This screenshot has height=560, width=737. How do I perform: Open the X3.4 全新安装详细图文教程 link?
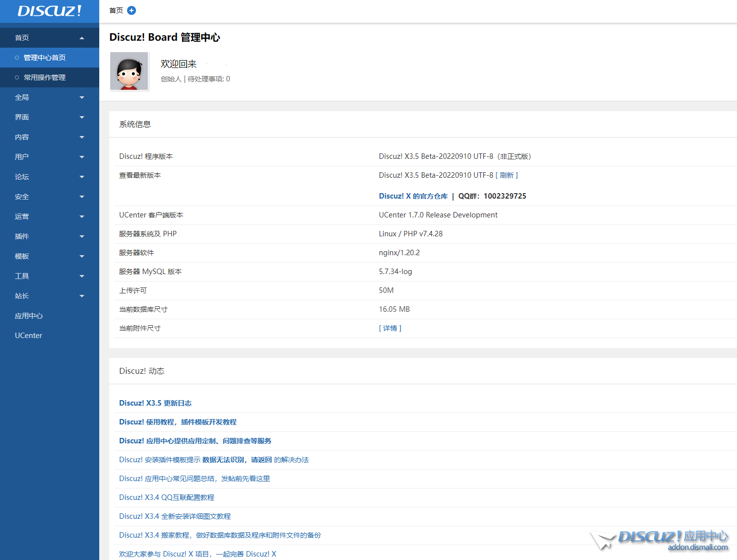click(x=175, y=516)
